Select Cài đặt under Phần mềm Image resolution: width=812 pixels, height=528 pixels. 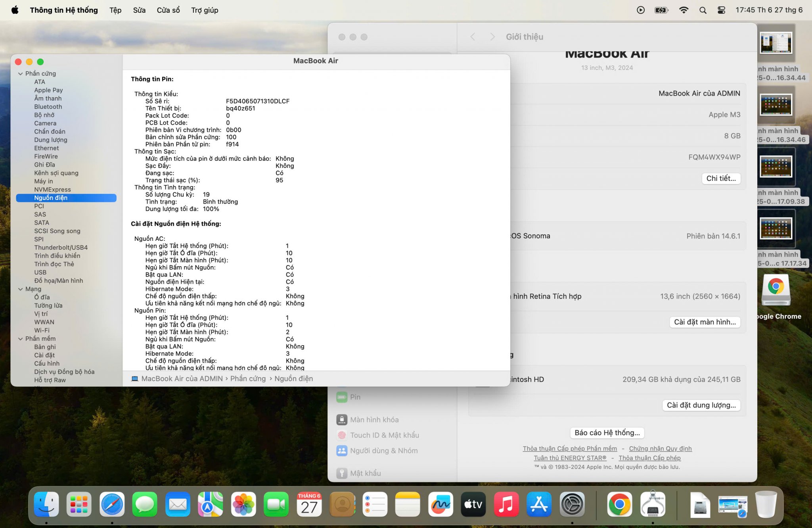click(x=44, y=355)
